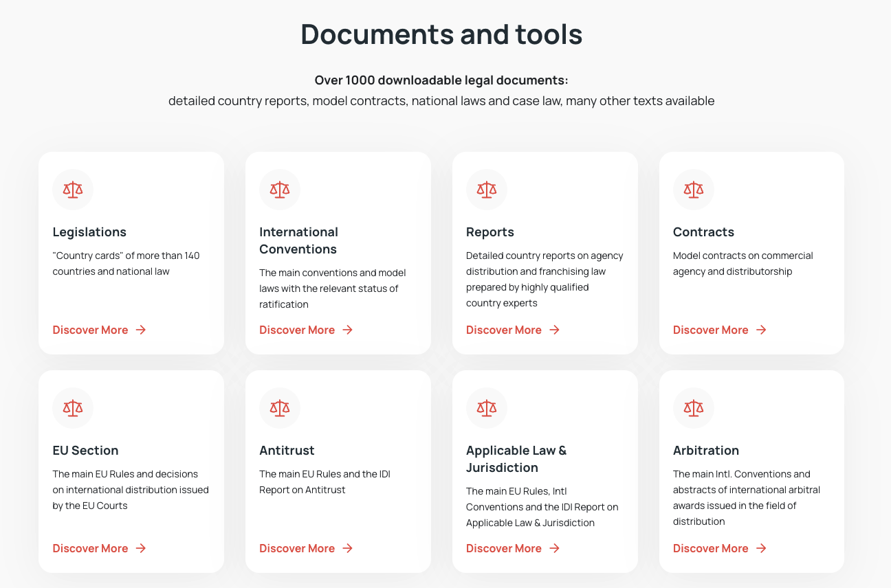Click the arrow icon in Antitrust card
The width and height of the screenshot is (891, 588).
click(x=348, y=548)
